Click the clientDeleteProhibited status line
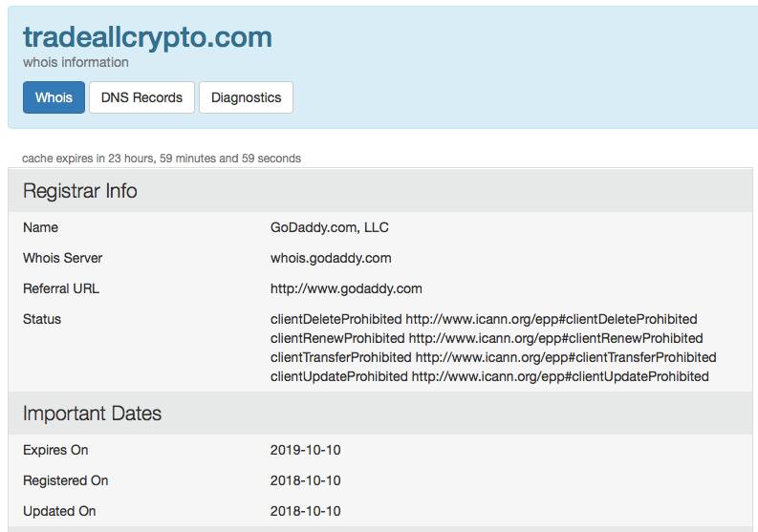758x532 pixels. (484, 319)
